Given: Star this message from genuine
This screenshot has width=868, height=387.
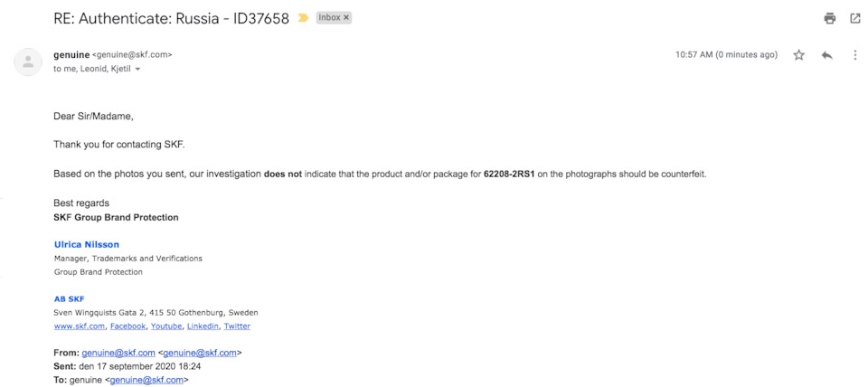Looking at the screenshot, I should (x=798, y=55).
